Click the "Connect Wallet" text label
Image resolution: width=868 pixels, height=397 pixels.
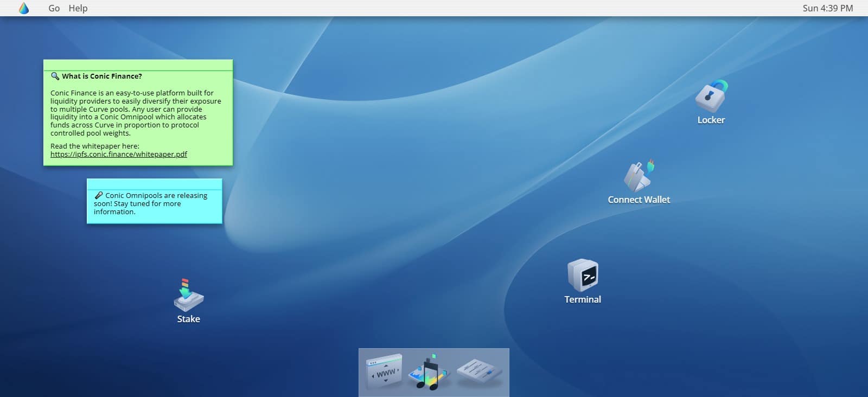click(x=639, y=200)
